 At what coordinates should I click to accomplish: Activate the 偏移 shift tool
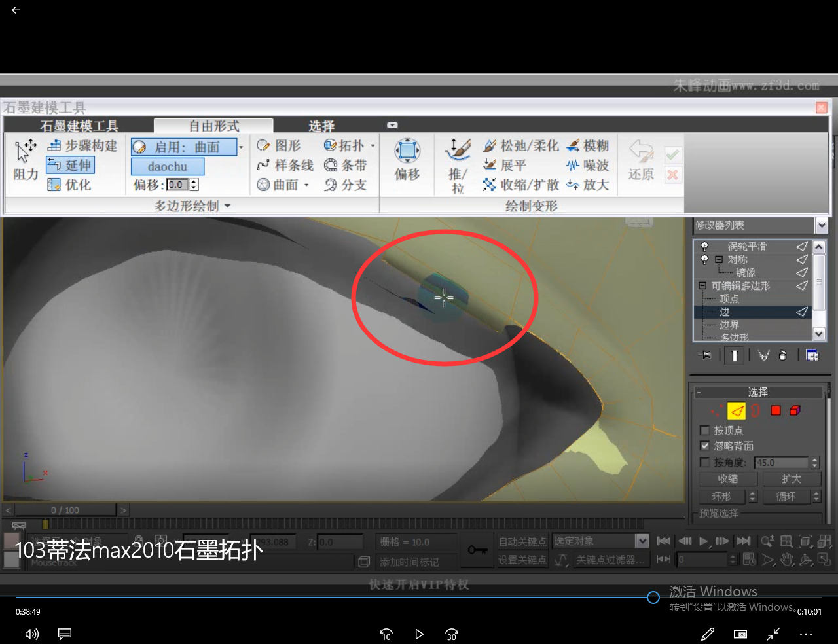tap(407, 159)
